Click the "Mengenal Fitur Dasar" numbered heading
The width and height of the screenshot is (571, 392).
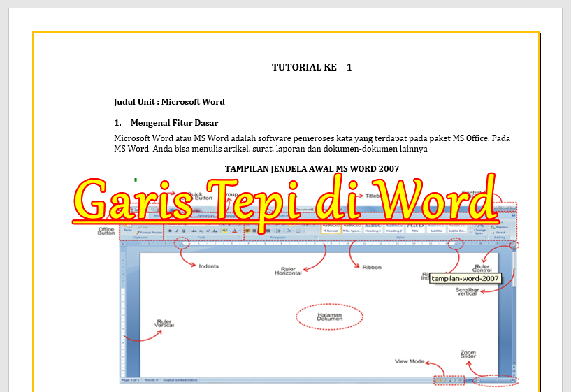click(174, 123)
